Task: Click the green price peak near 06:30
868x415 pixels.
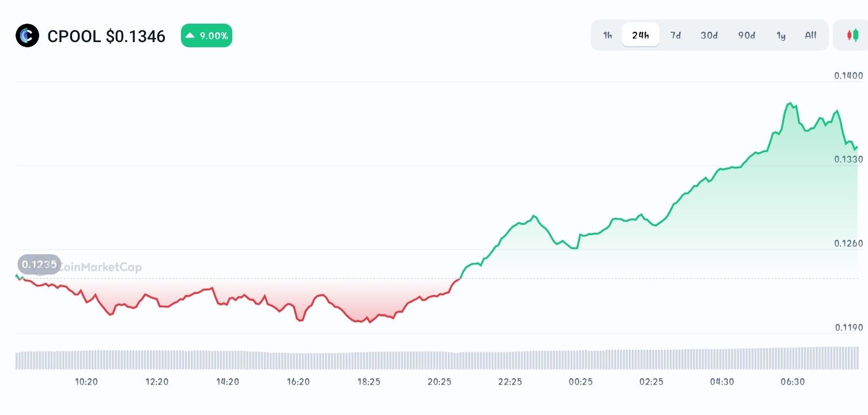Action: pyautogui.click(x=790, y=104)
